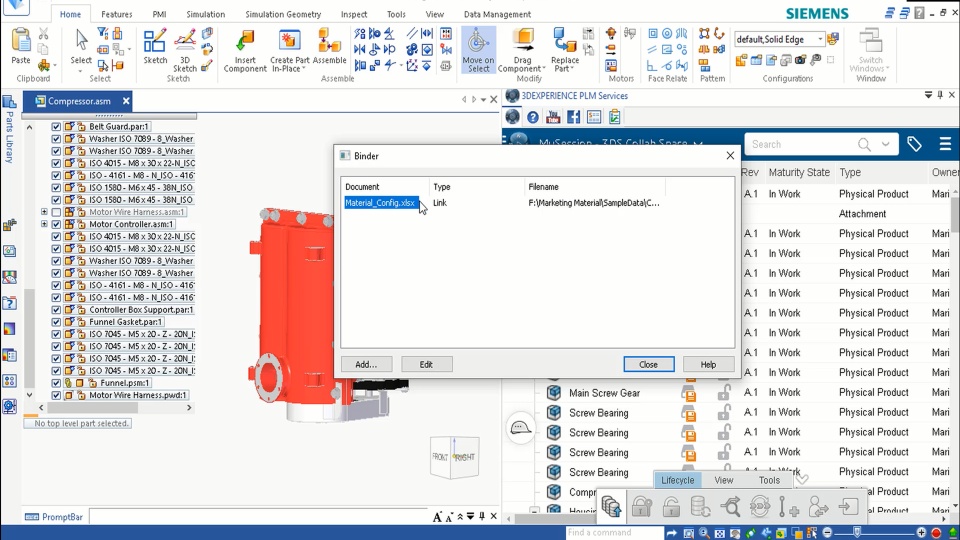This screenshot has height=540, width=960.
Task: Click Insert Component in the ribbon
Action: point(245,50)
